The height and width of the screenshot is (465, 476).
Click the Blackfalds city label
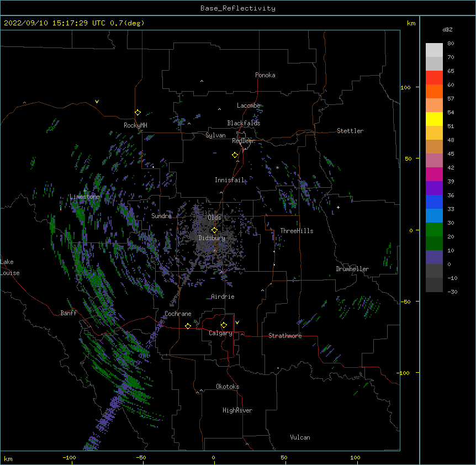pos(244,123)
